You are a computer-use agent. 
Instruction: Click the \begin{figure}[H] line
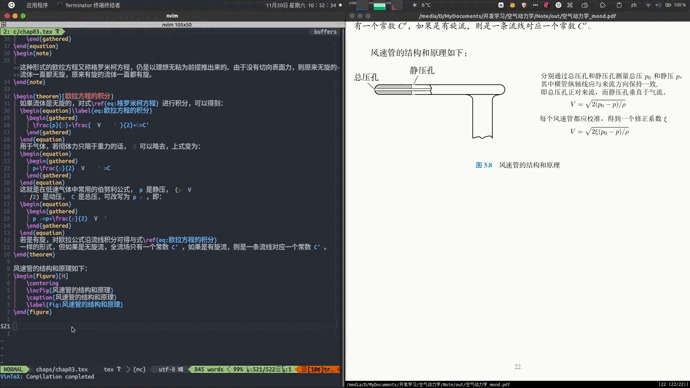point(41,276)
